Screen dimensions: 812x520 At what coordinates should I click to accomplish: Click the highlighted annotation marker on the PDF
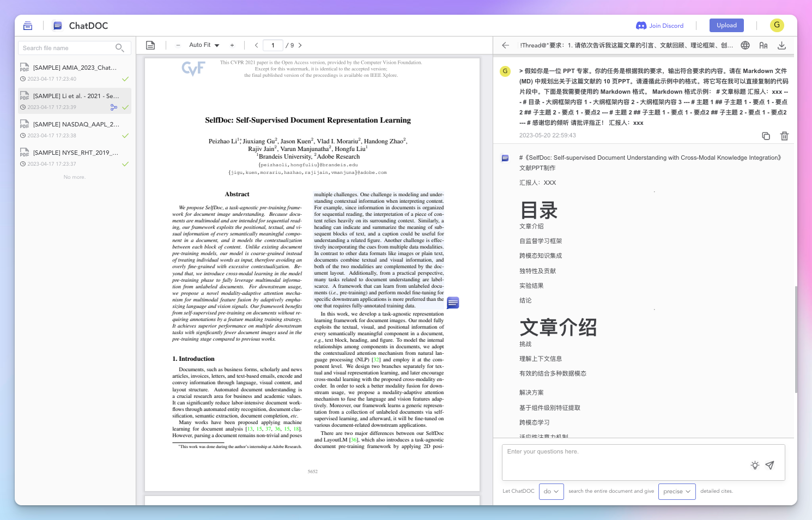coord(452,303)
